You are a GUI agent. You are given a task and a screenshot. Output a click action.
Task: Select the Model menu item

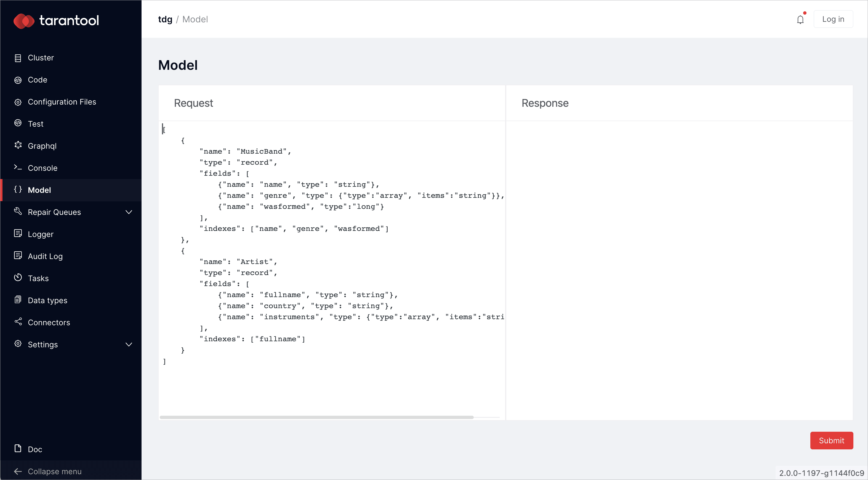point(71,190)
